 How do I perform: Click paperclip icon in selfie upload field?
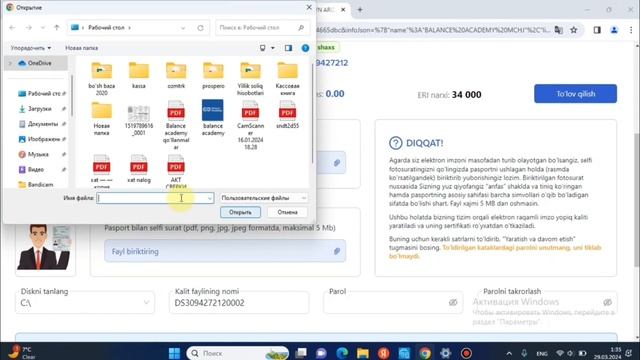pyautogui.click(x=337, y=251)
